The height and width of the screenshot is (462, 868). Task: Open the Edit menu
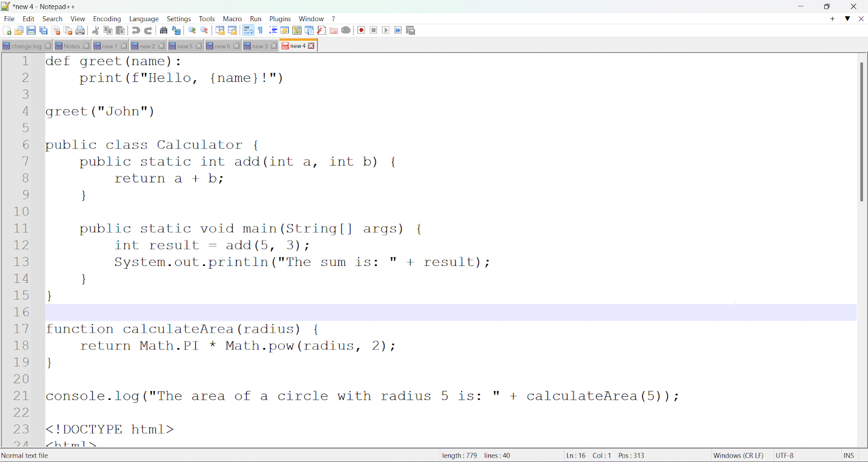click(29, 18)
